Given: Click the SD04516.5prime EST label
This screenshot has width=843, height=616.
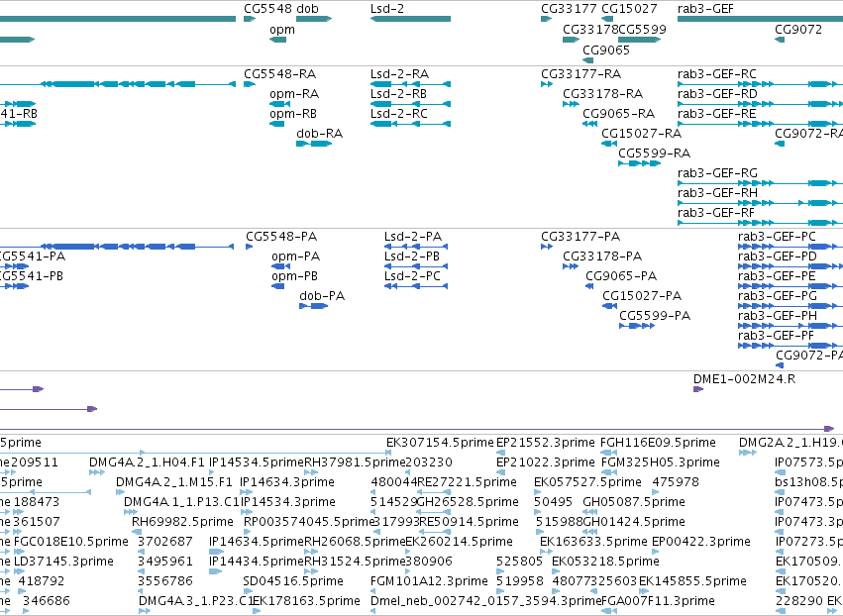Looking at the screenshot, I should coord(293,581).
